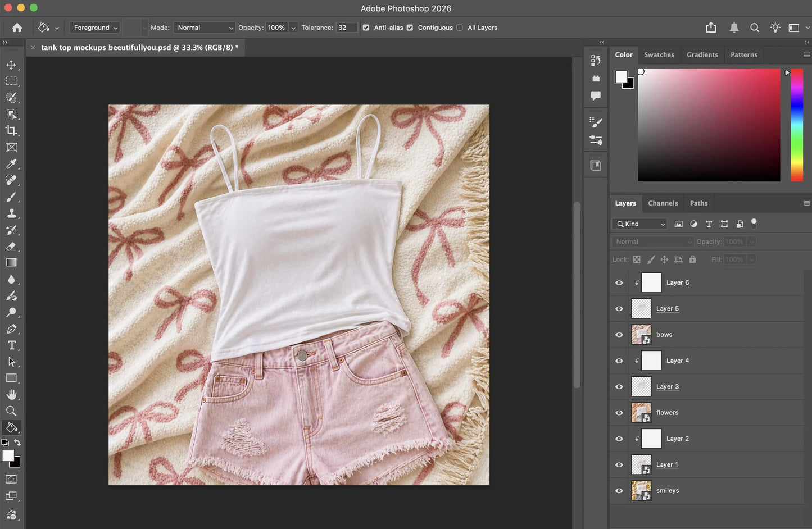
Task: Hide Layer 6 visibility eye
Action: click(x=619, y=282)
